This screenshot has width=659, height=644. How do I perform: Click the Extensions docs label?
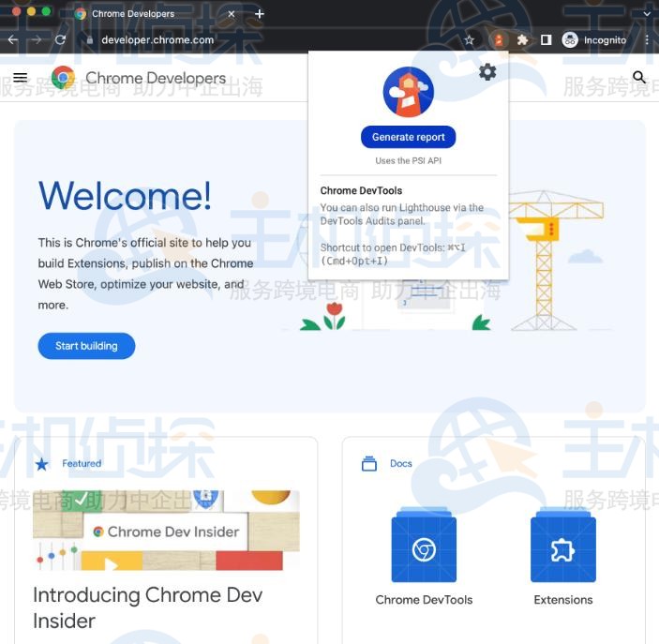click(x=563, y=600)
